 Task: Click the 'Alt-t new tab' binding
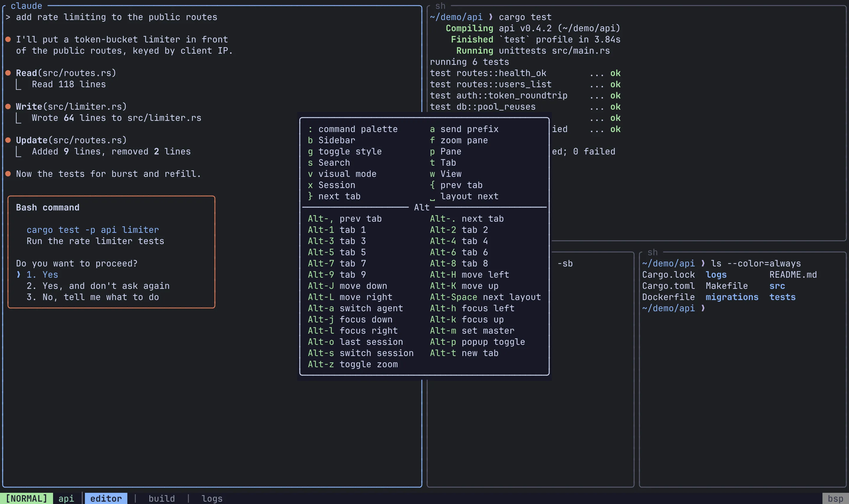[x=464, y=353]
